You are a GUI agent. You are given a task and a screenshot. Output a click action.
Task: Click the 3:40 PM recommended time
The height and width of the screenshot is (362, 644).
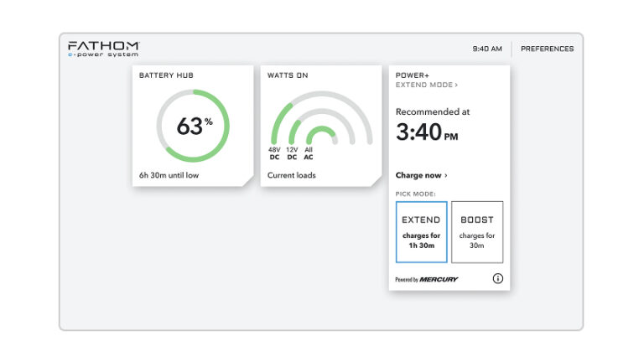tap(427, 132)
